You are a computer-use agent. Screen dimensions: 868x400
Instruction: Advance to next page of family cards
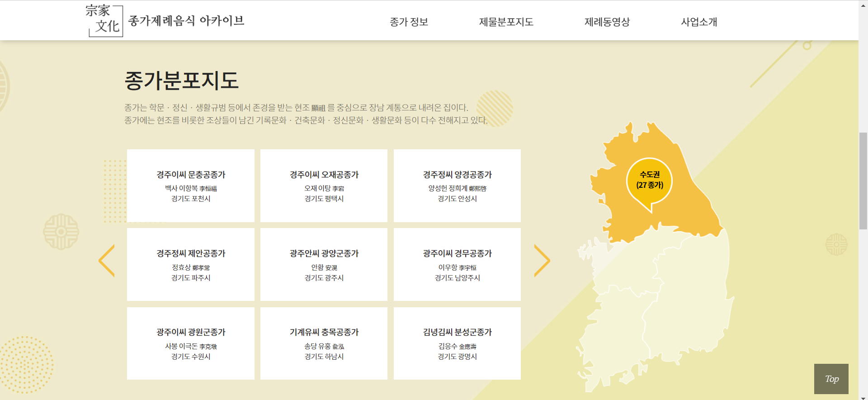tap(542, 261)
